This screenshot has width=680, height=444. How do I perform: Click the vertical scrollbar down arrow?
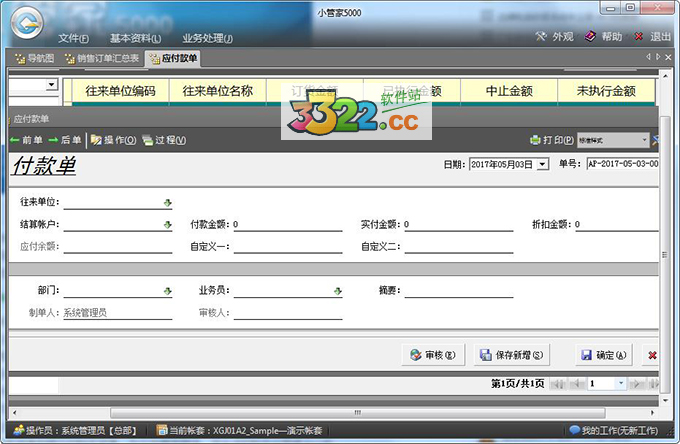point(666,400)
